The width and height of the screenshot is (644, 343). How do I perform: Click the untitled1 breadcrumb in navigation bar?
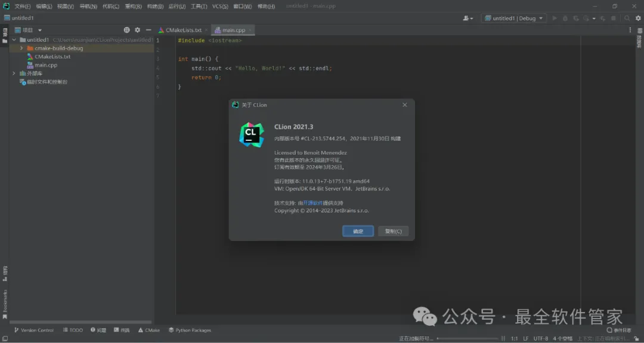(x=19, y=18)
